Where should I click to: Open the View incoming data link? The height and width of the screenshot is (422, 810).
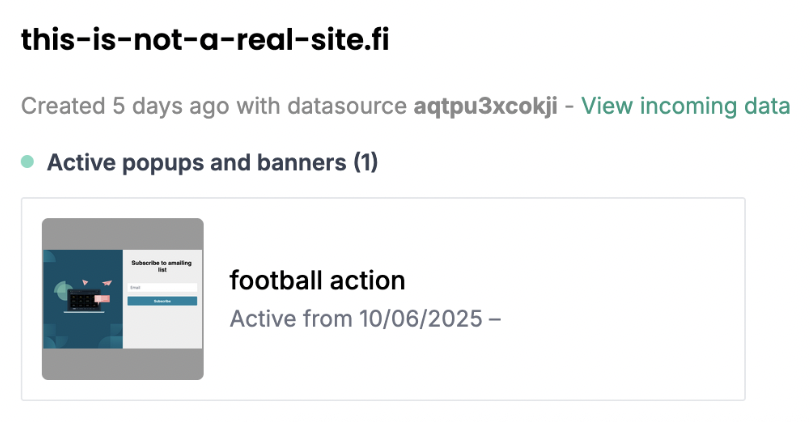coord(686,105)
